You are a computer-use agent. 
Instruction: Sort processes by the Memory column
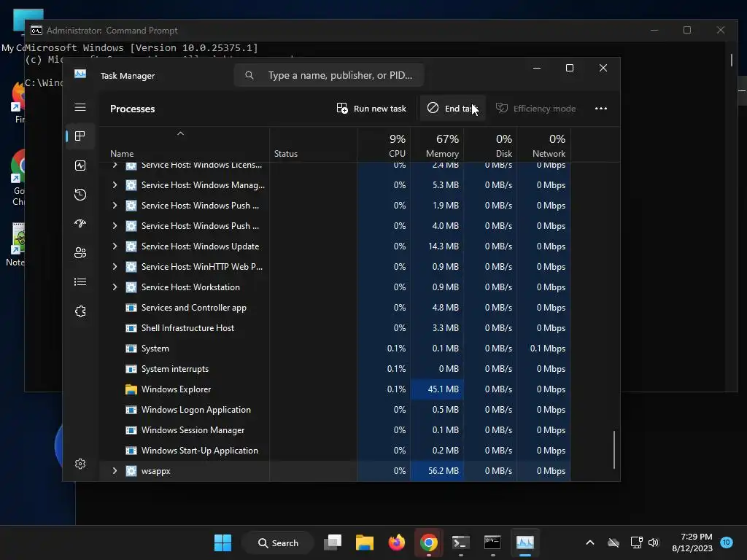[437, 145]
